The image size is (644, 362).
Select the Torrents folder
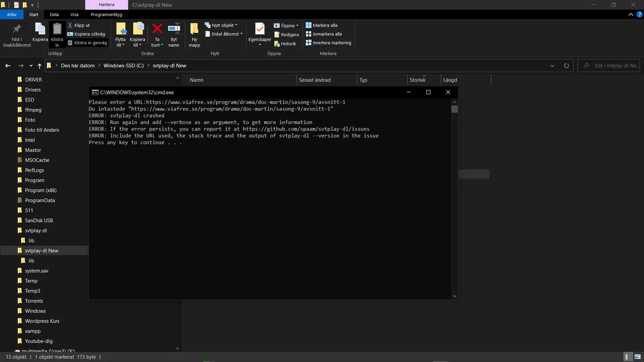34,301
